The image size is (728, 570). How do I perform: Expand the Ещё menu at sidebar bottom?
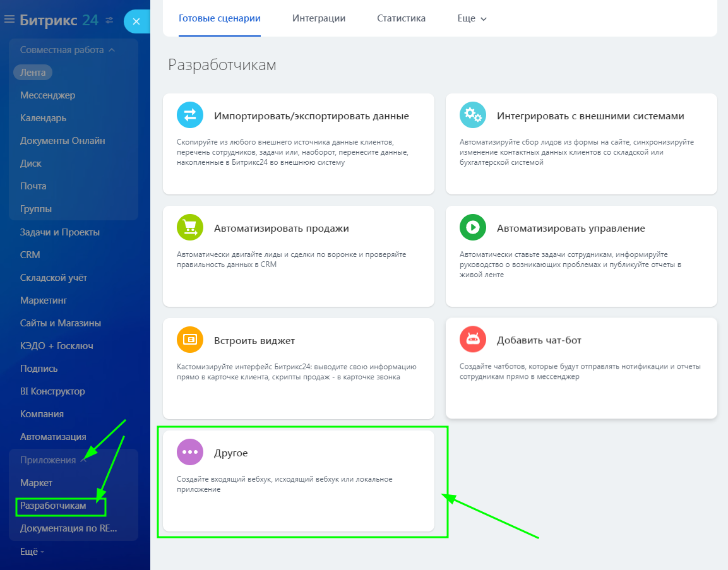32,552
